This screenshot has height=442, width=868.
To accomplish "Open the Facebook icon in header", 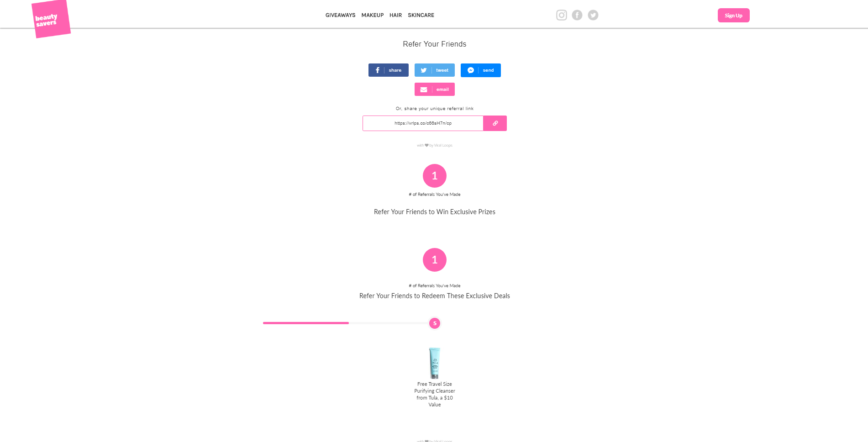I will pyautogui.click(x=577, y=15).
